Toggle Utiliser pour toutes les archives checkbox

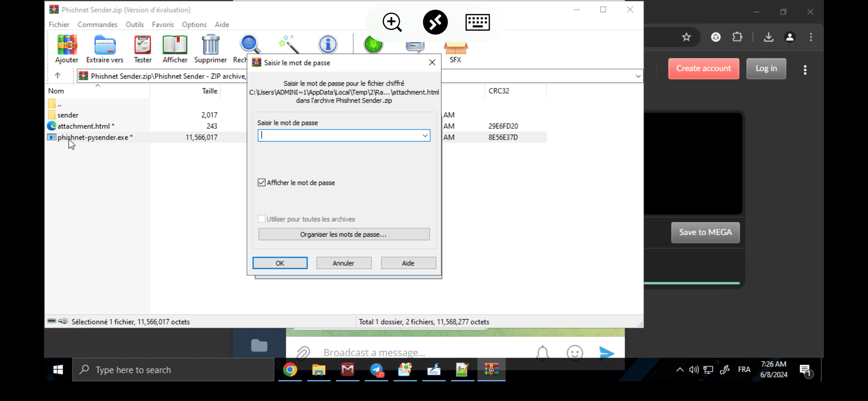[x=262, y=219]
